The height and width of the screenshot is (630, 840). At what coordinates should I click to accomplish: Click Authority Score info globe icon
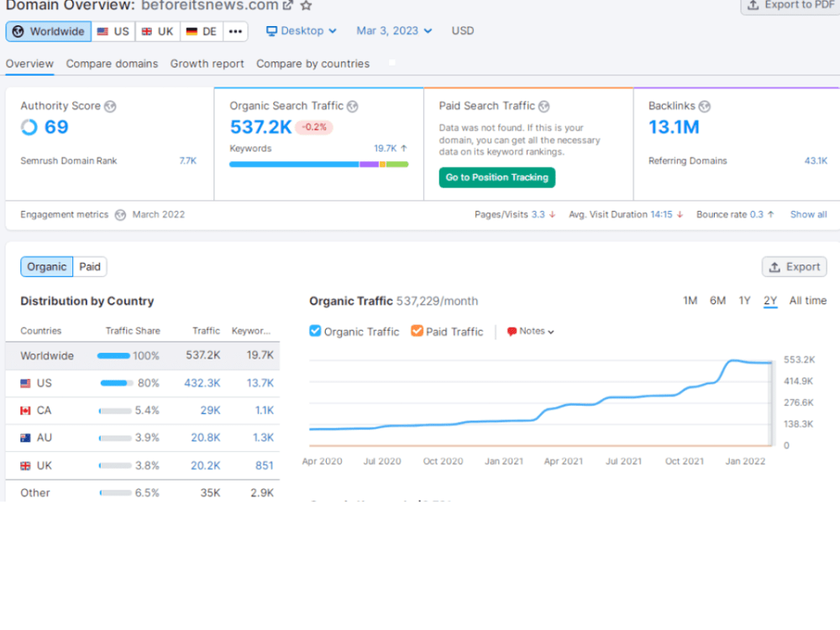pos(110,107)
